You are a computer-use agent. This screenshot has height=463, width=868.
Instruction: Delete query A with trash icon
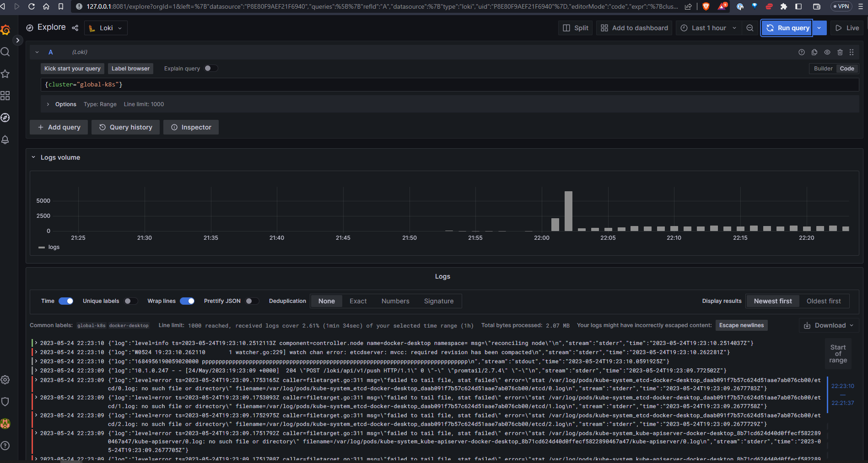(x=840, y=52)
